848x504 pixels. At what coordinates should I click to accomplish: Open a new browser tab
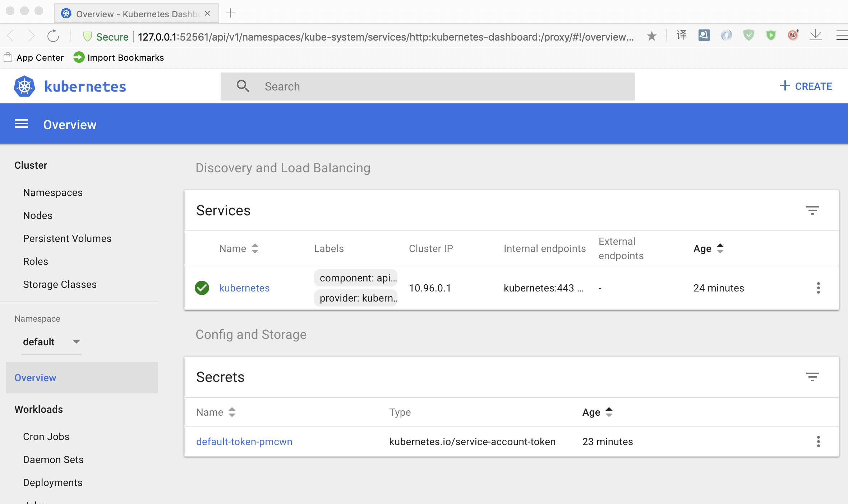tap(230, 13)
